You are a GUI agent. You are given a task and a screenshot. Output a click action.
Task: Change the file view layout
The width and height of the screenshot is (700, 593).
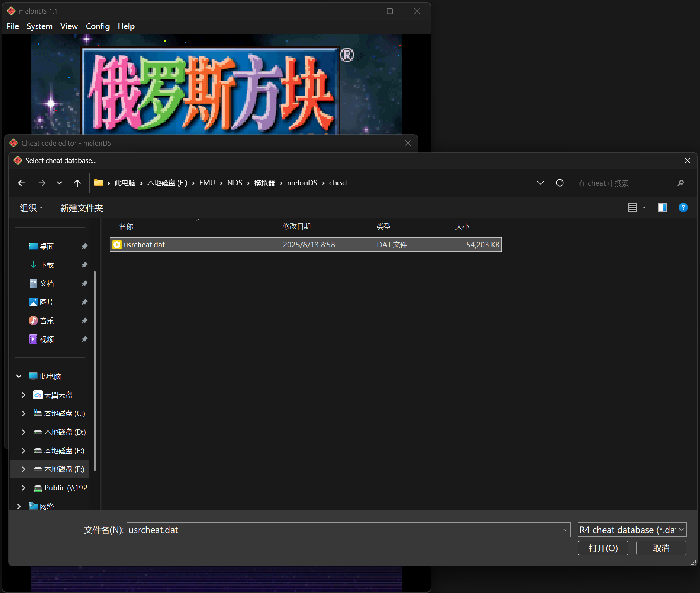click(633, 207)
